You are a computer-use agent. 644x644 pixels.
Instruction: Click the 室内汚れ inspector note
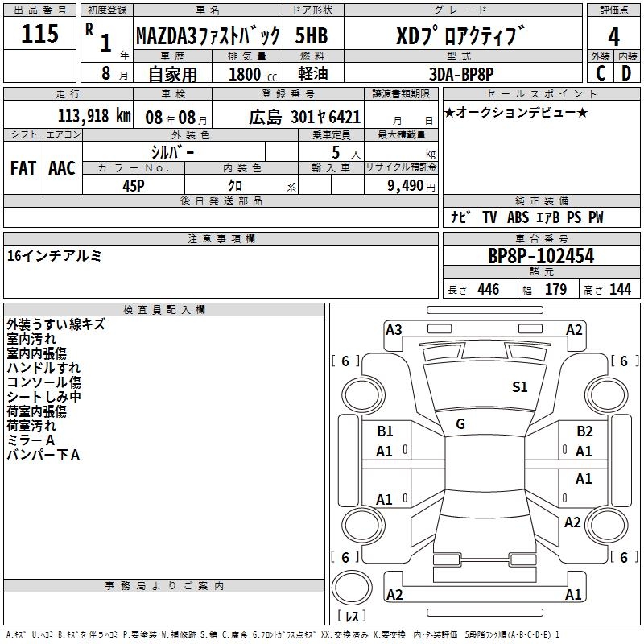point(32,339)
